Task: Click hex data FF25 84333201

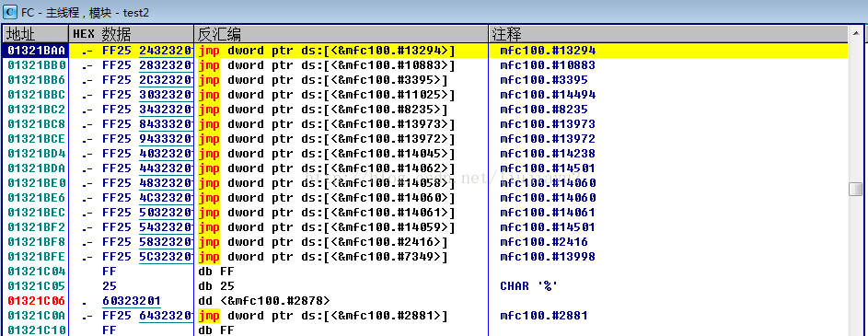Action: coord(148,124)
